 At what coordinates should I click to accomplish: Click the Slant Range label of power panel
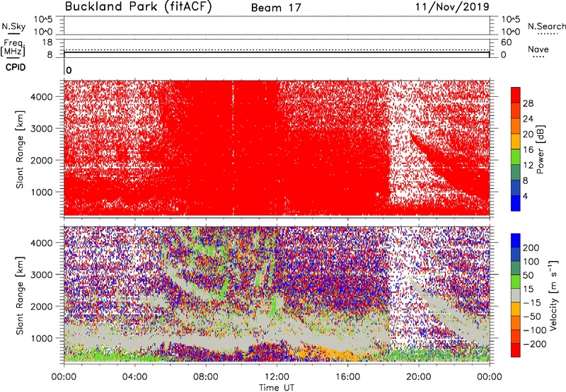click(20, 149)
